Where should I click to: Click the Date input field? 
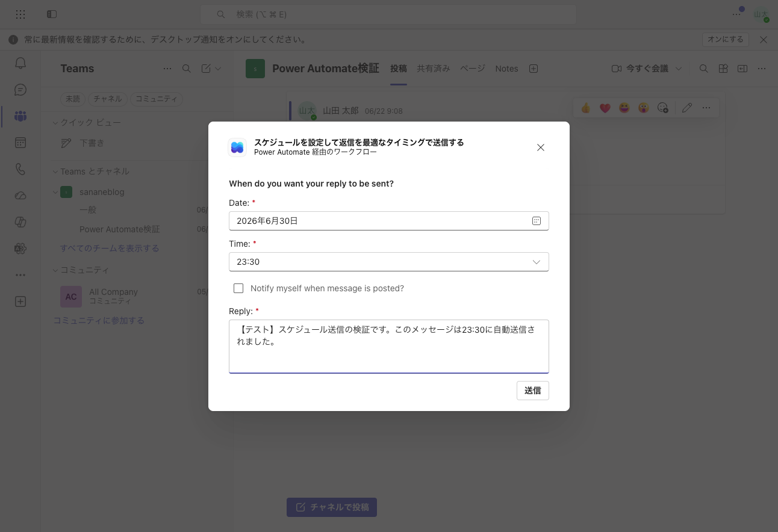pos(389,221)
